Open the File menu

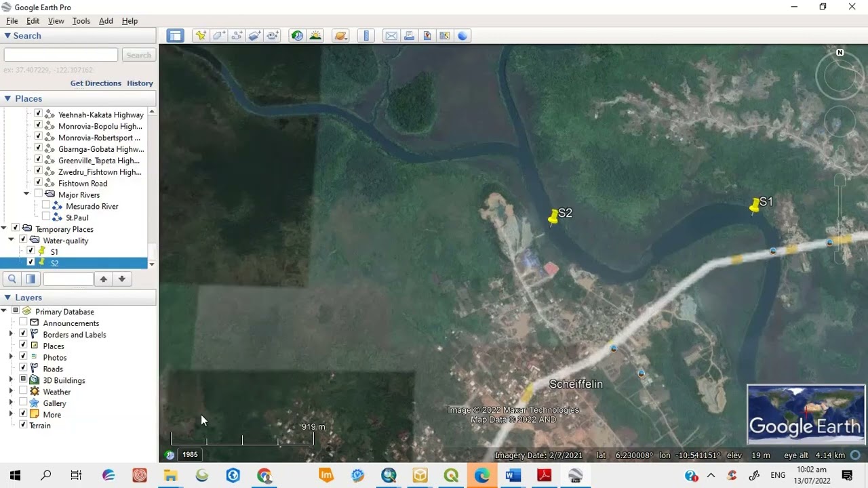point(12,21)
